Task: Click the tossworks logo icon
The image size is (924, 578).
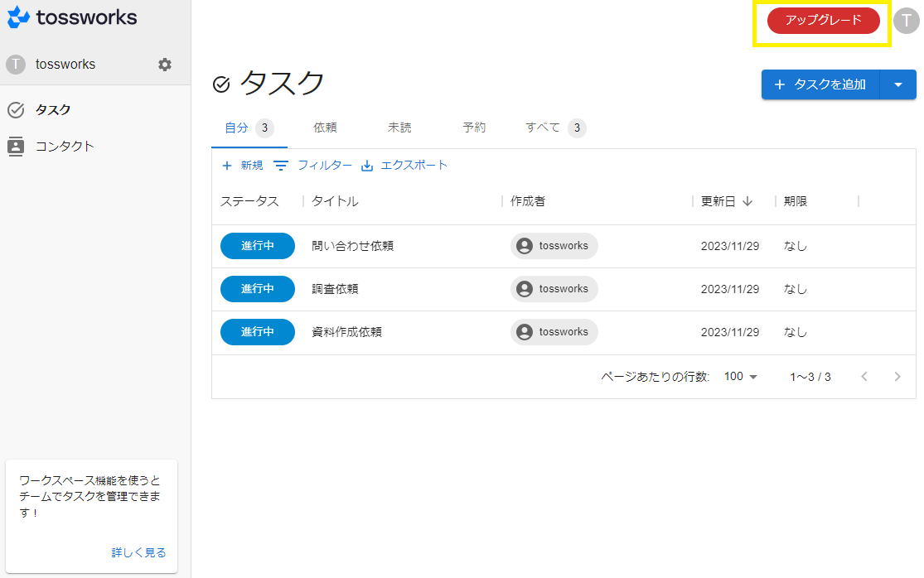Action: (19, 17)
